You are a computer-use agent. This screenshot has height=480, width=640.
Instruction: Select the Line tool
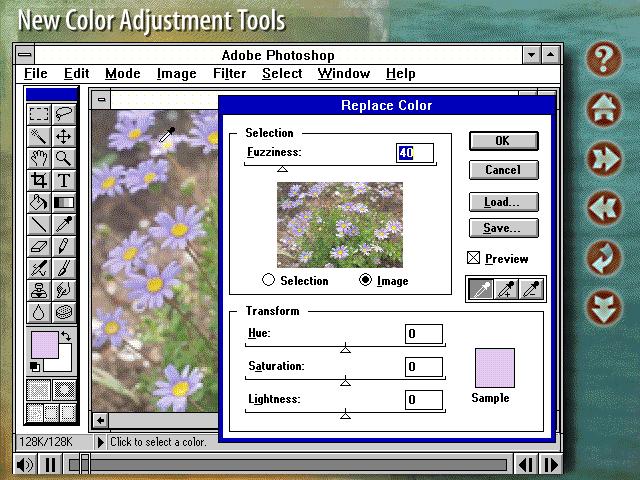click(x=39, y=224)
